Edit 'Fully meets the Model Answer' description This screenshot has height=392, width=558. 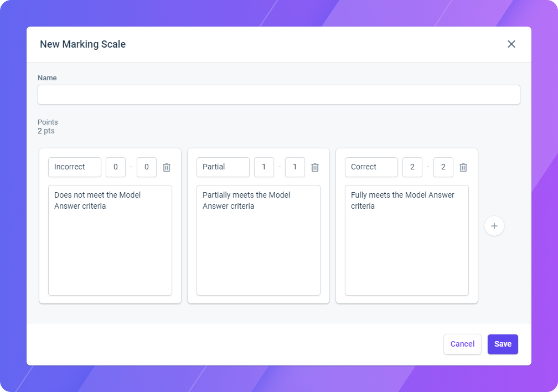click(407, 240)
